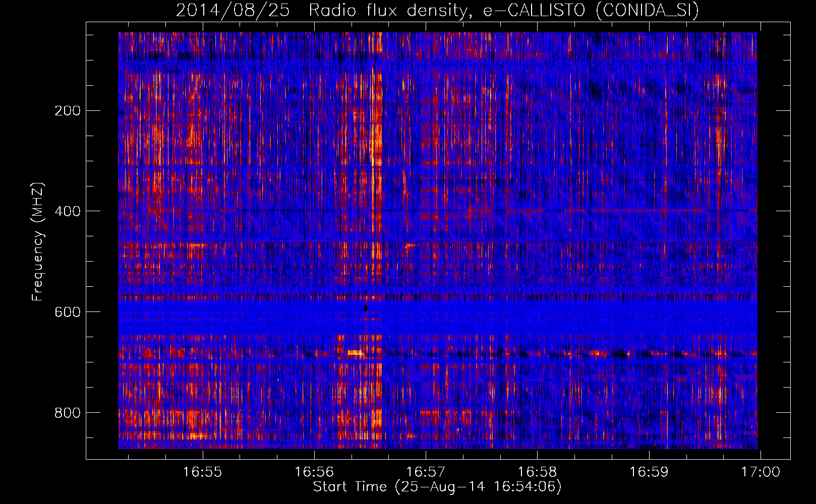Click the 17:00 time tick label

click(x=760, y=472)
